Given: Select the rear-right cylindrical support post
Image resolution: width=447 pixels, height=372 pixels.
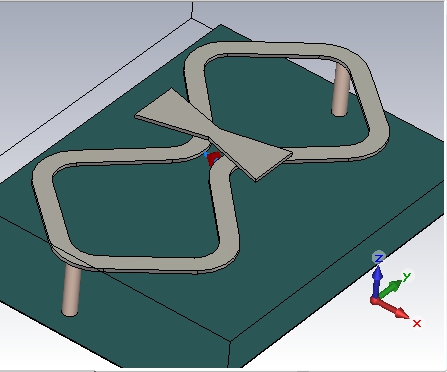Looking at the screenshot, I should point(341,89).
